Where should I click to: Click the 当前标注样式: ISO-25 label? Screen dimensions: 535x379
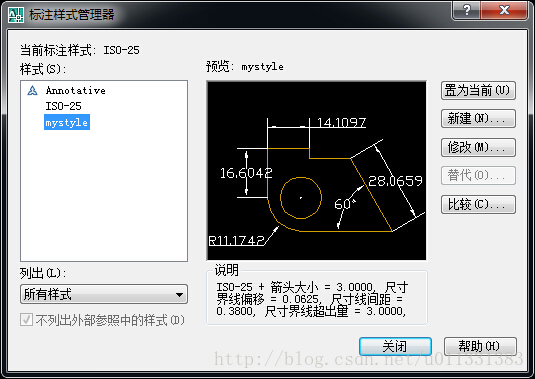pyautogui.click(x=79, y=50)
